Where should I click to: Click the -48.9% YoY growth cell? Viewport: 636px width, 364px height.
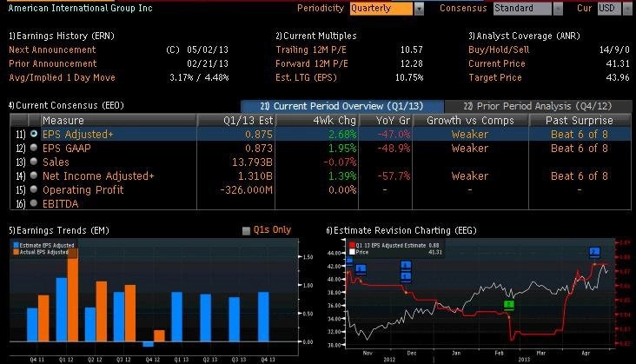[394, 149]
